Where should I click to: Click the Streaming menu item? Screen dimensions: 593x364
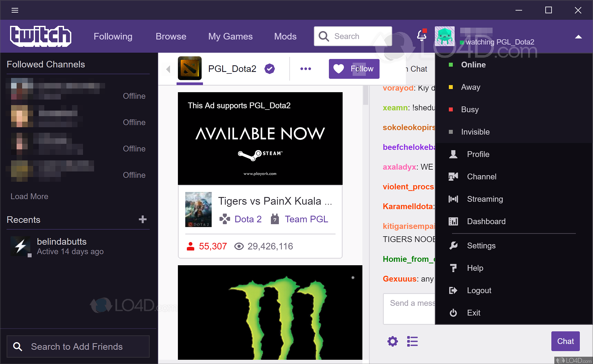(485, 199)
